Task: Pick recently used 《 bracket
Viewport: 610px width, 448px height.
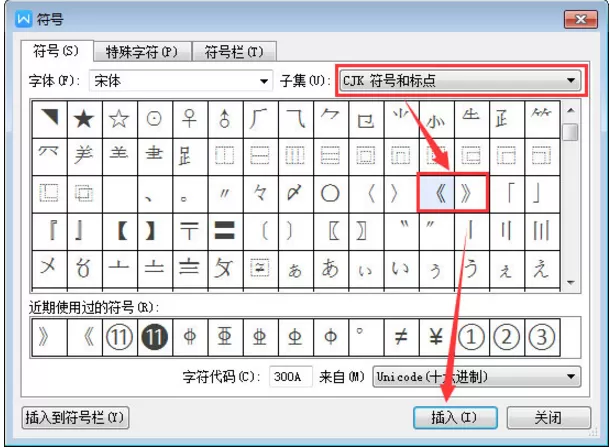Action: pos(84,337)
